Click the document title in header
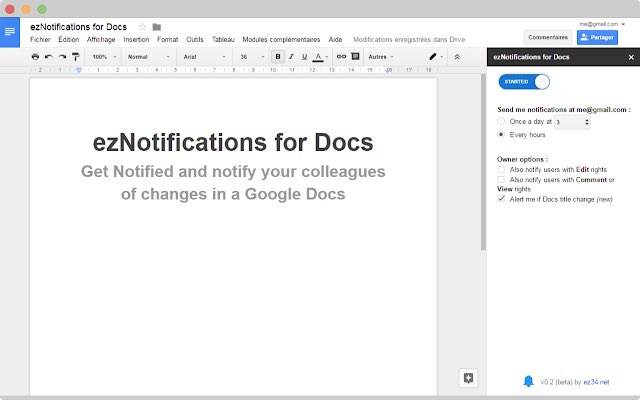Viewport: 640px width, 400px height. (x=78, y=27)
